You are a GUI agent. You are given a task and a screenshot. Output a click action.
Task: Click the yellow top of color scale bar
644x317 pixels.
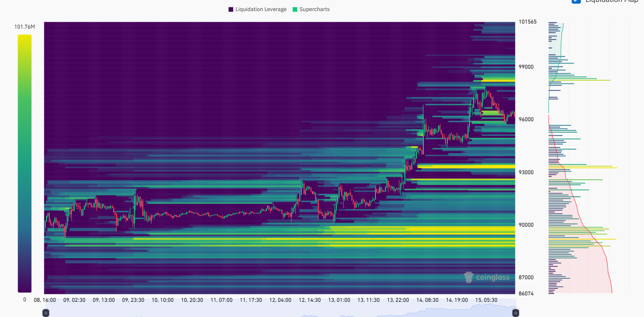(24, 39)
